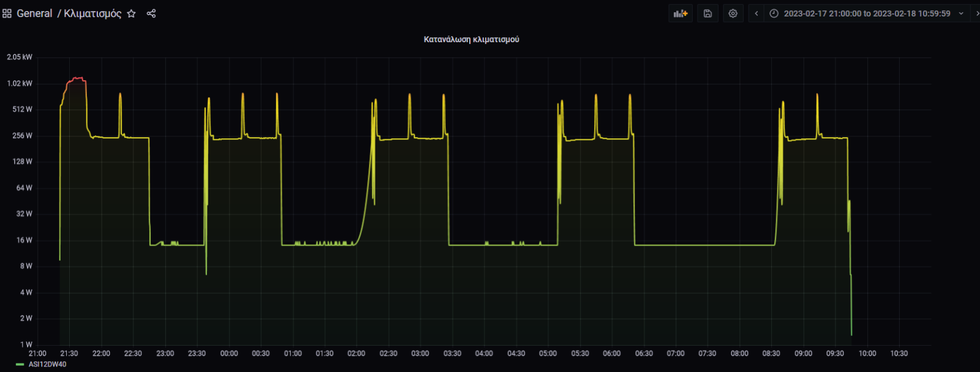Click the 16 W y-axis label

(x=24, y=240)
